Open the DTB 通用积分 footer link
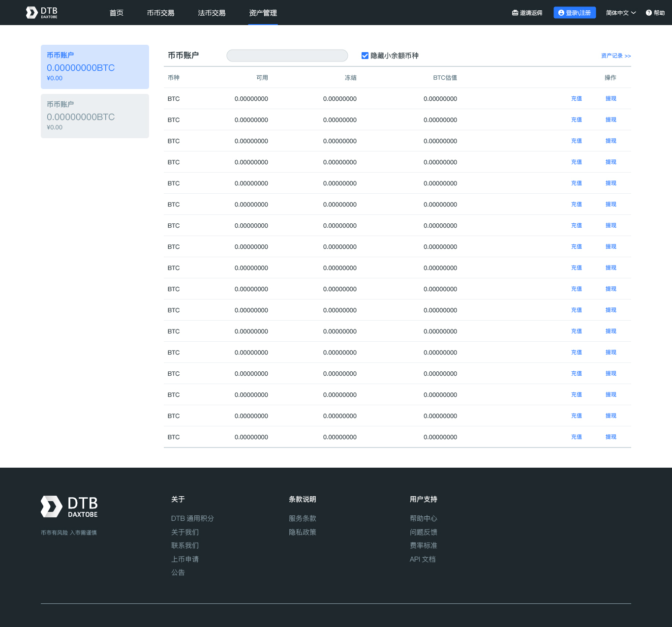This screenshot has width=672, height=627. (192, 518)
